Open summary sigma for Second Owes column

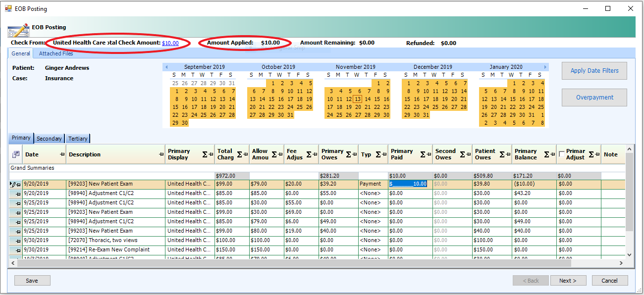(x=462, y=154)
